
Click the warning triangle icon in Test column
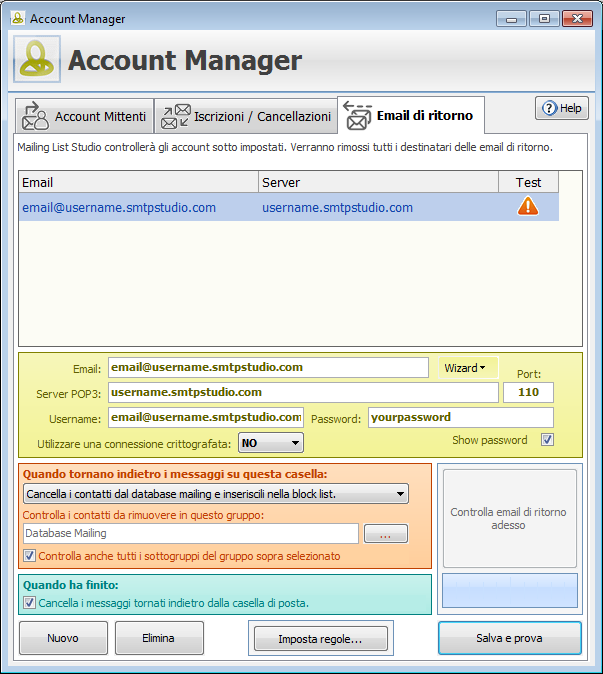[x=527, y=207]
